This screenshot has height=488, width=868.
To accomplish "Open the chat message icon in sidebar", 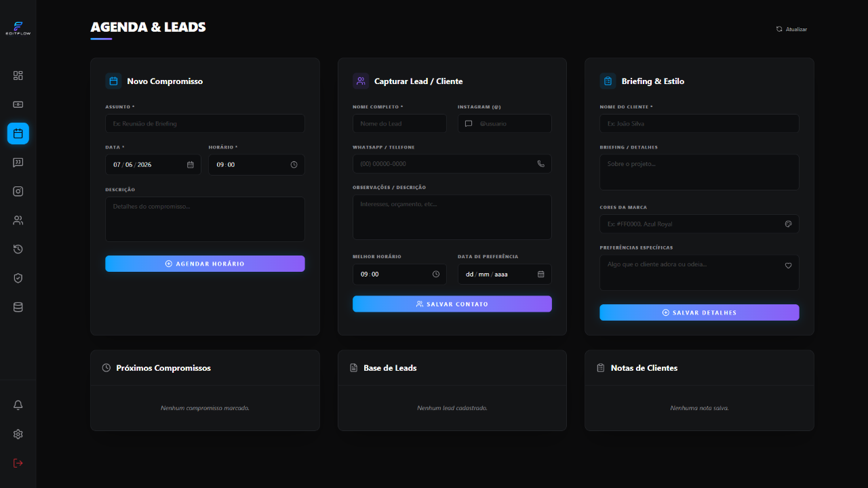I will click(x=18, y=163).
